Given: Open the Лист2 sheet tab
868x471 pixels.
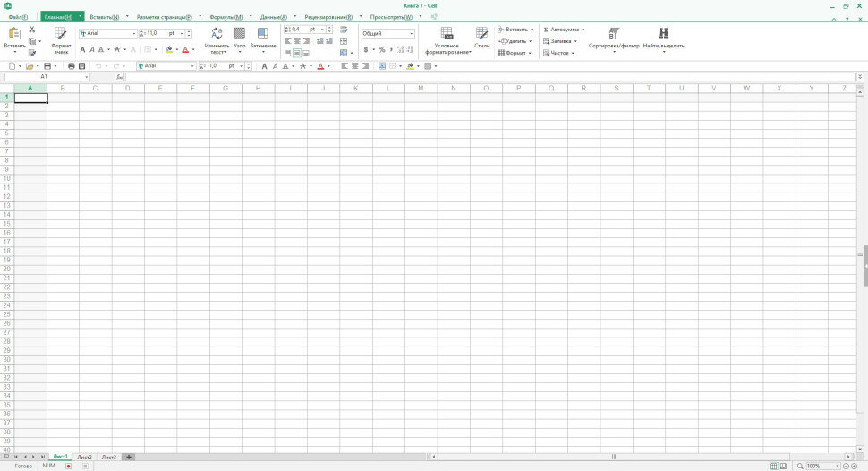Looking at the screenshot, I should pyautogui.click(x=84, y=458).
